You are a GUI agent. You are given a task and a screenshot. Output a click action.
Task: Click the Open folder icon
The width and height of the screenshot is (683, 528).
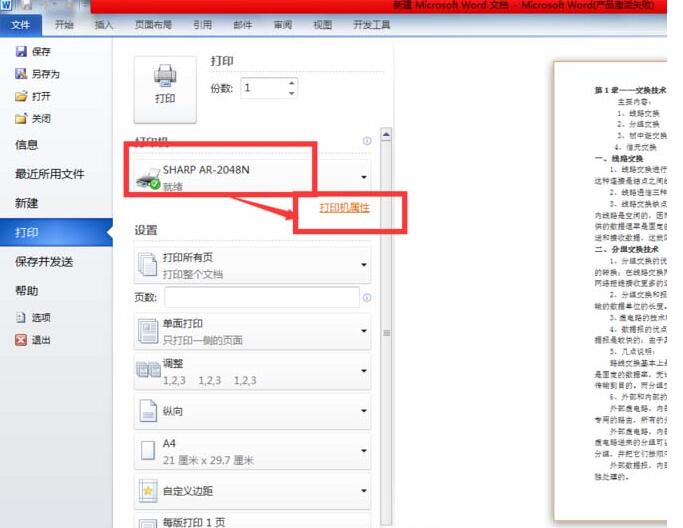tap(21, 96)
